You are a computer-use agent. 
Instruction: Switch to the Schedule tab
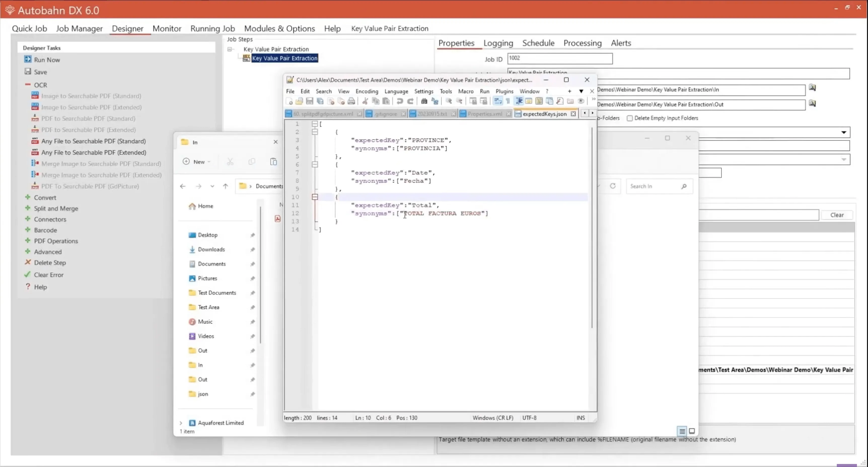[538, 43]
